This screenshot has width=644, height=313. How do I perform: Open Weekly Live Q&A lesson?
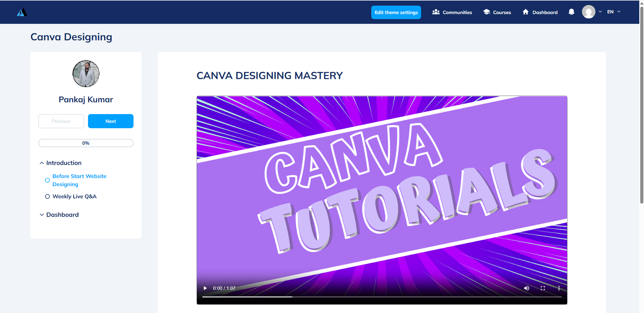pos(75,196)
